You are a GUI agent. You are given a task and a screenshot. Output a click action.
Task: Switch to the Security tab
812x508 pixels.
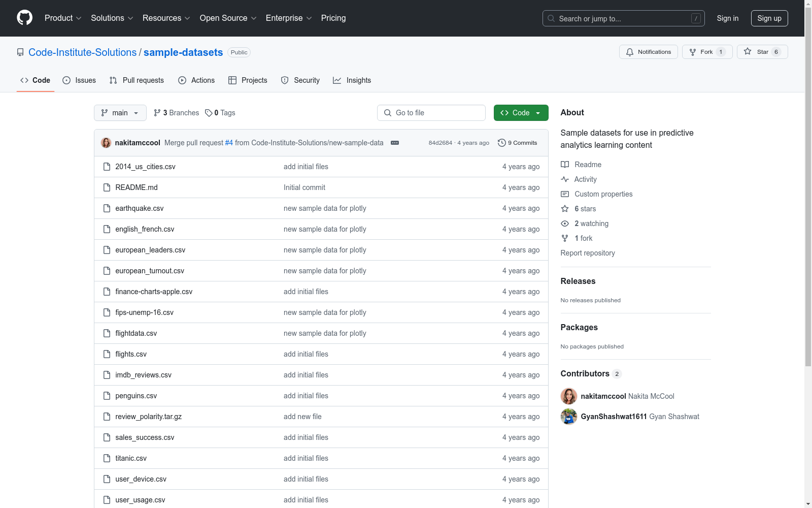tap(300, 80)
